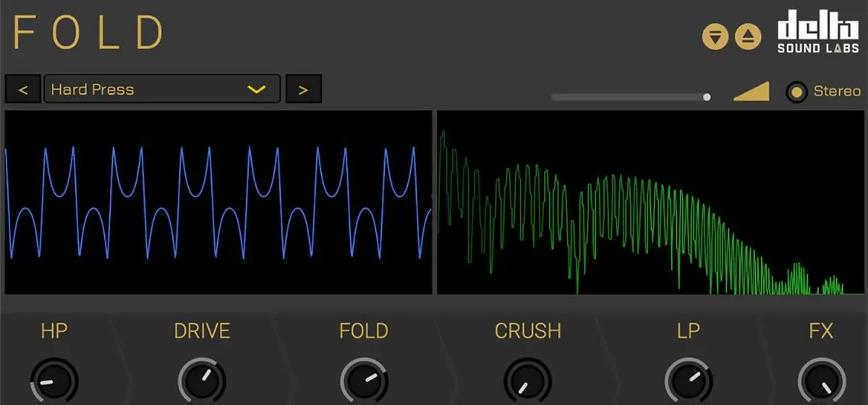Click the large FOLD plugin title
This screenshot has height=405, width=868.
click(x=89, y=33)
